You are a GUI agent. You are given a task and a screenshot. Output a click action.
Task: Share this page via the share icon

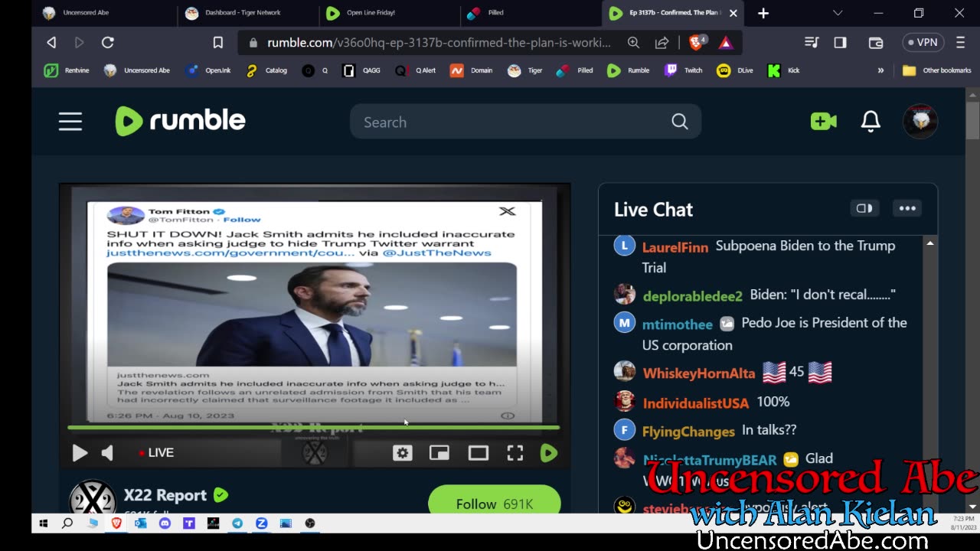click(x=662, y=43)
